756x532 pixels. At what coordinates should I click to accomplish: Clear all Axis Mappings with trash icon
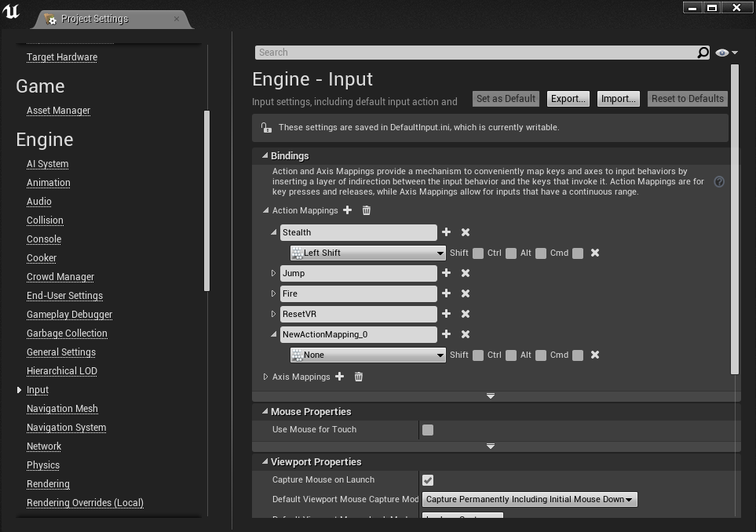click(x=358, y=377)
